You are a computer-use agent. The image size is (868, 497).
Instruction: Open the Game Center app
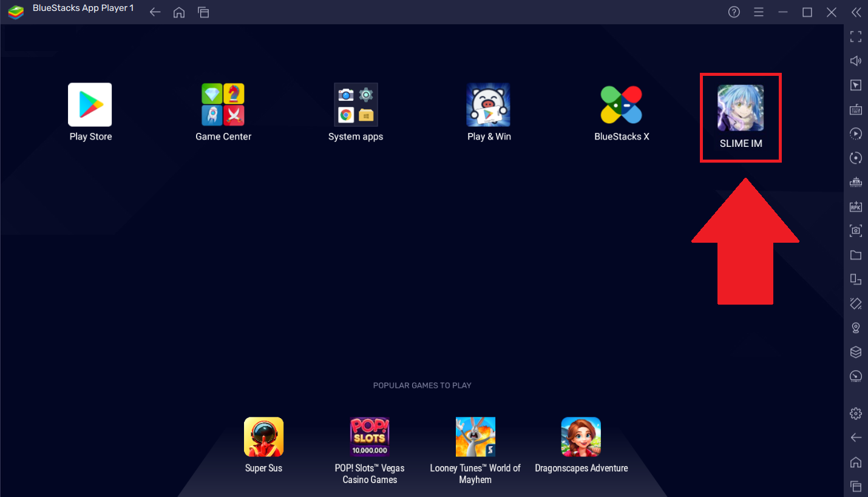pos(223,105)
